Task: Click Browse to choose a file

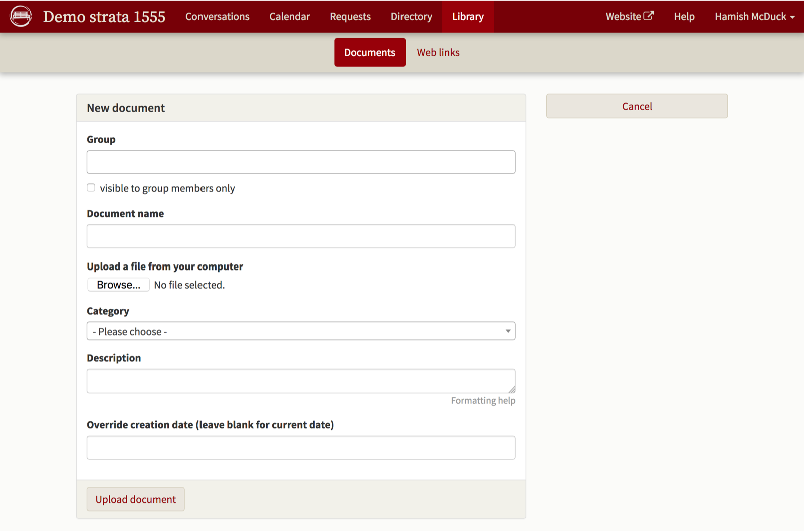Action: 118,285
